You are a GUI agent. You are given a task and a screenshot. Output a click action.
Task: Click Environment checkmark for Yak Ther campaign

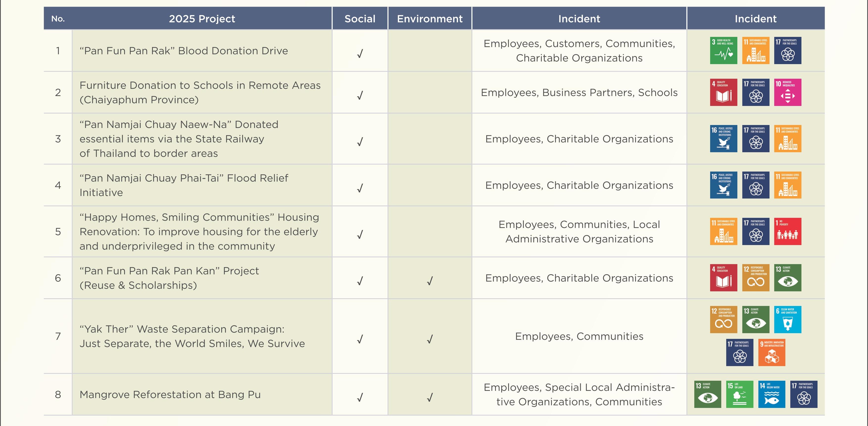[430, 339]
